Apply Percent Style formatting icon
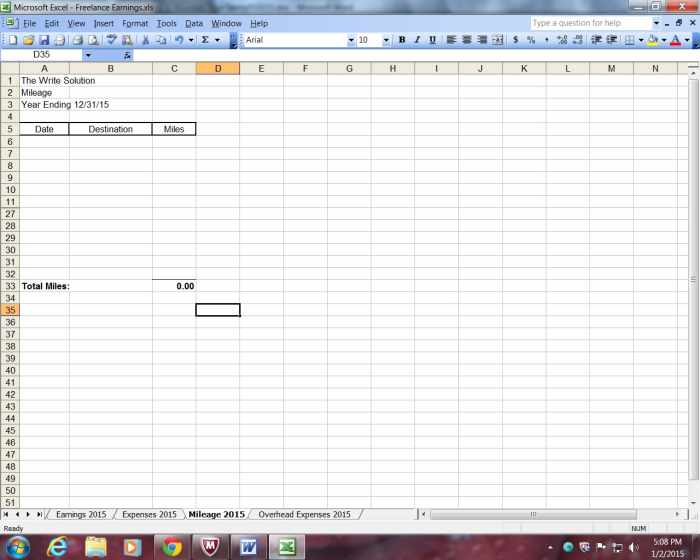700x560 pixels. (x=531, y=40)
